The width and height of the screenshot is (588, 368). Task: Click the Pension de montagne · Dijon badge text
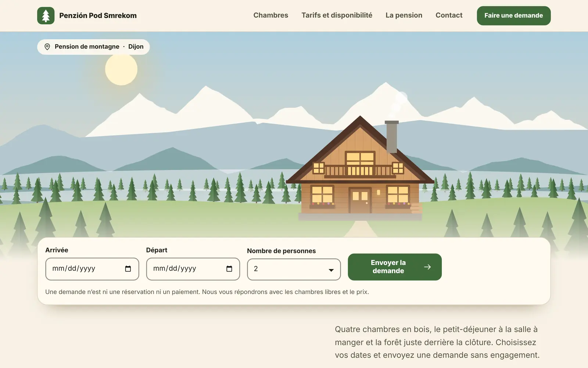coord(99,47)
